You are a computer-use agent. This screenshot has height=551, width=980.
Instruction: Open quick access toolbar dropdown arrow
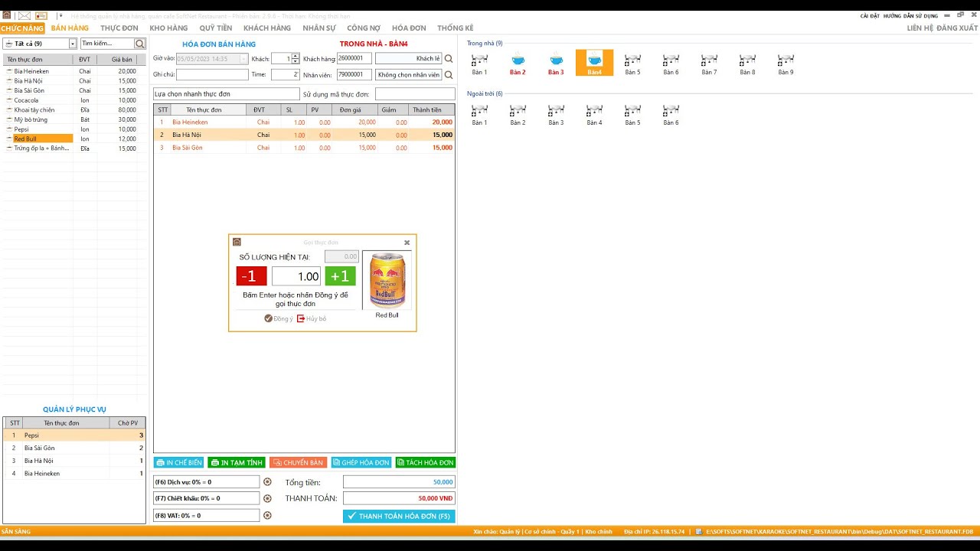click(x=60, y=15)
